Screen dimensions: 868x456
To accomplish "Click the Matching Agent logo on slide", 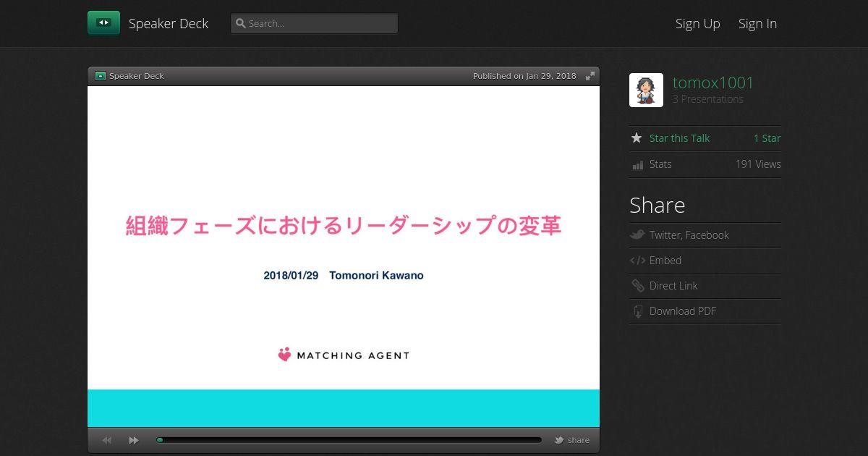I will click(x=344, y=355).
